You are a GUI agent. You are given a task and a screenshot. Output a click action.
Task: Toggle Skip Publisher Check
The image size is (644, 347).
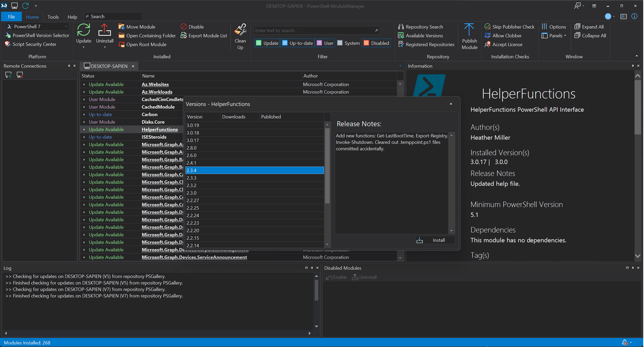(509, 27)
